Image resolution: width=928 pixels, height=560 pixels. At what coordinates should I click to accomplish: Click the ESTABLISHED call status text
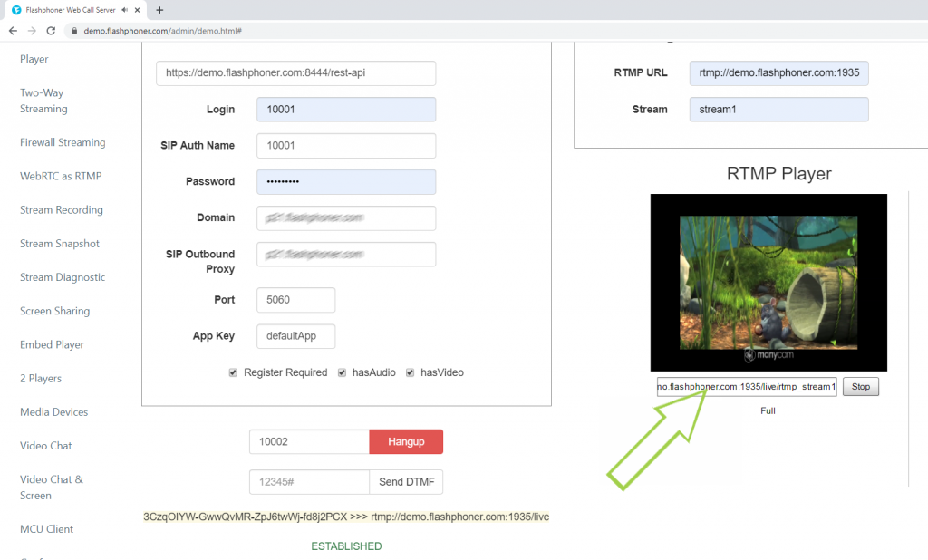point(346,546)
